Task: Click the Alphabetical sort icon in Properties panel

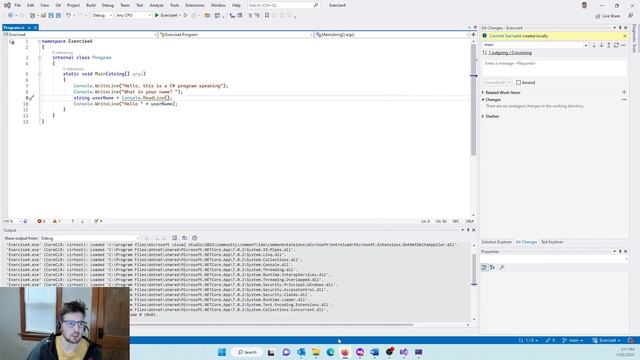Action: click(492, 267)
